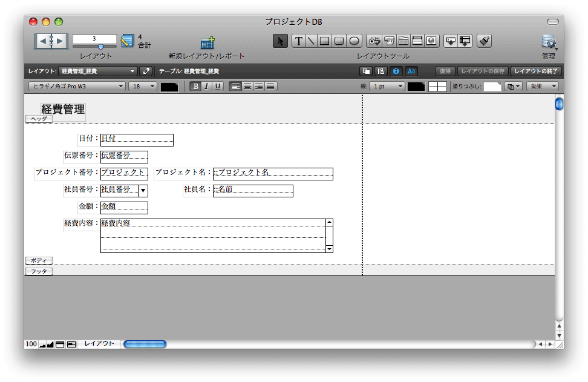Select the Text tool
The width and height of the screenshot is (588, 382).
point(298,41)
